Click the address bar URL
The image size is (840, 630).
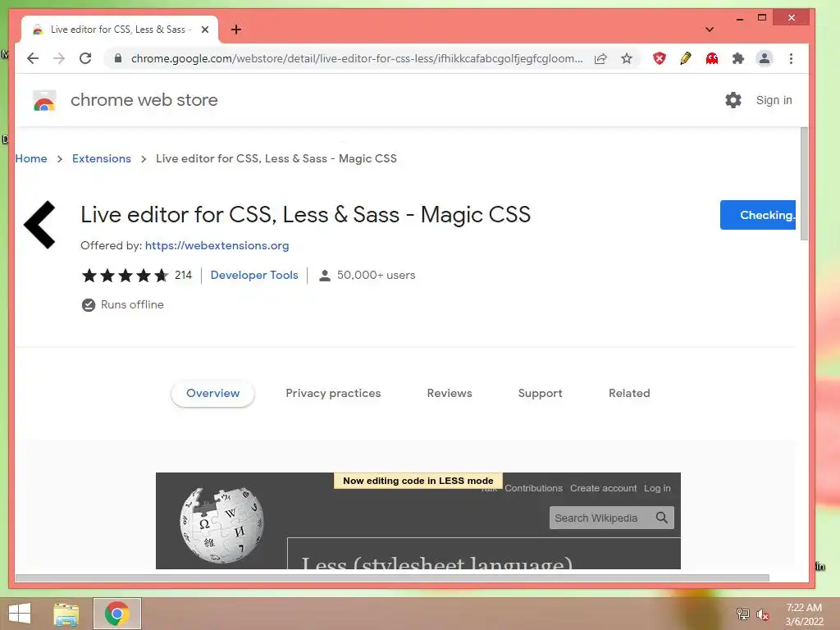point(357,58)
